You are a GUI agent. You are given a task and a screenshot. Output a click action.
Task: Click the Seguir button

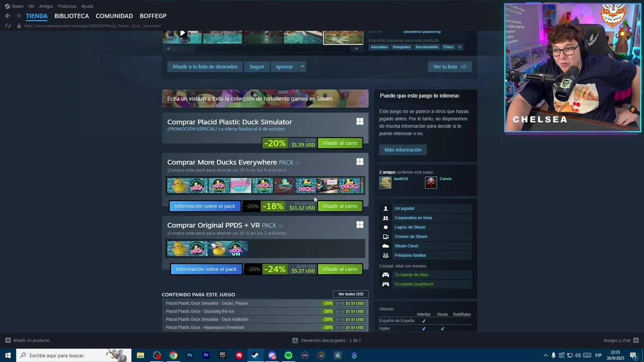pyautogui.click(x=257, y=66)
